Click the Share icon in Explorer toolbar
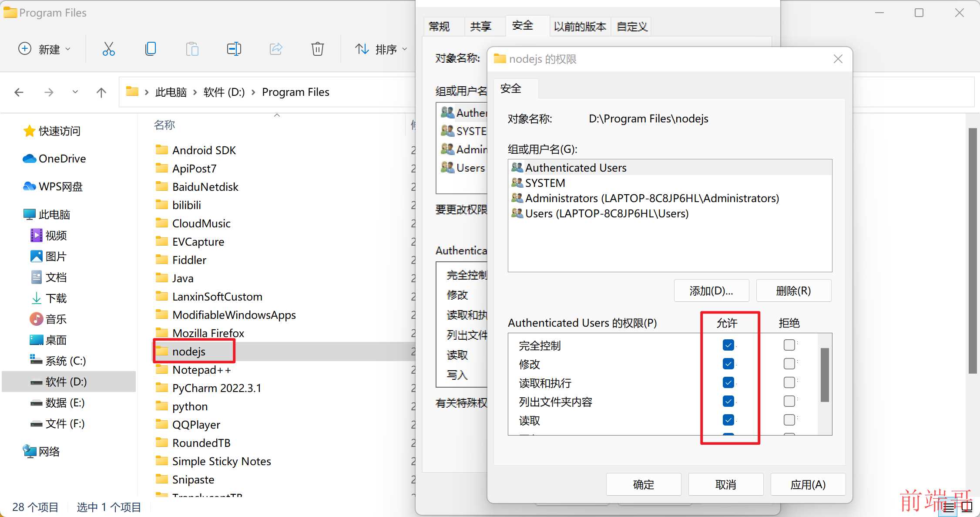 pyautogui.click(x=276, y=49)
